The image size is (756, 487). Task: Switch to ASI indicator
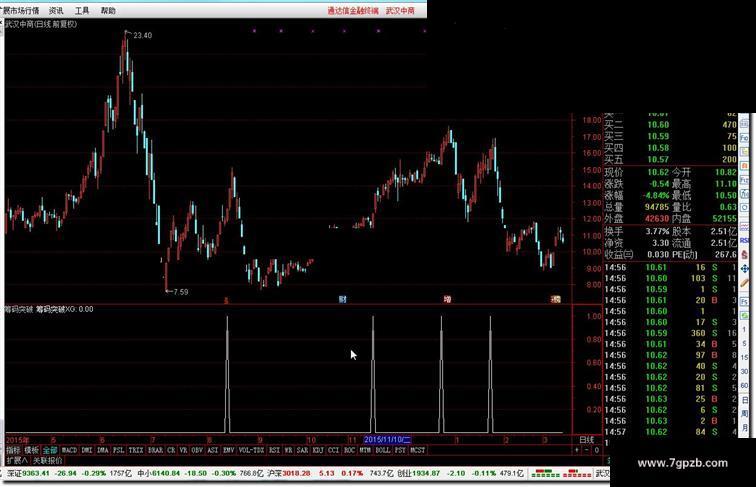(213, 450)
